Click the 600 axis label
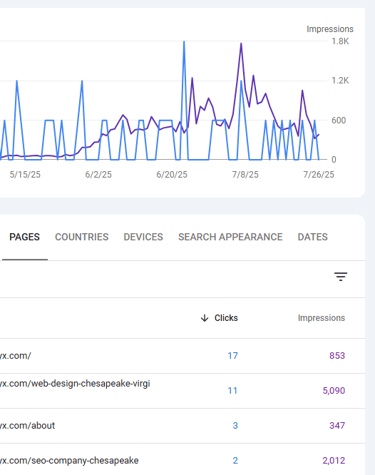375x475 pixels. 339,120
